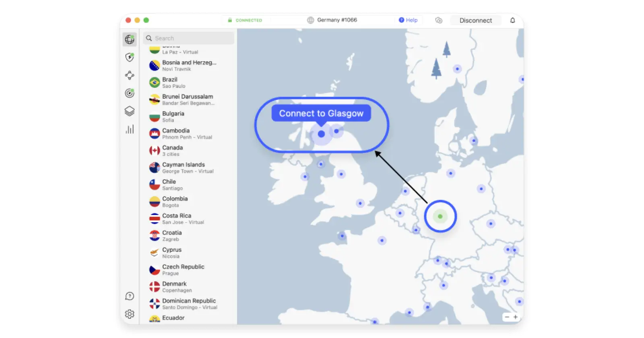Click the CONNECTED status indicator
This screenshot has height=338, width=644.
pyautogui.click(x=245, y=20)
